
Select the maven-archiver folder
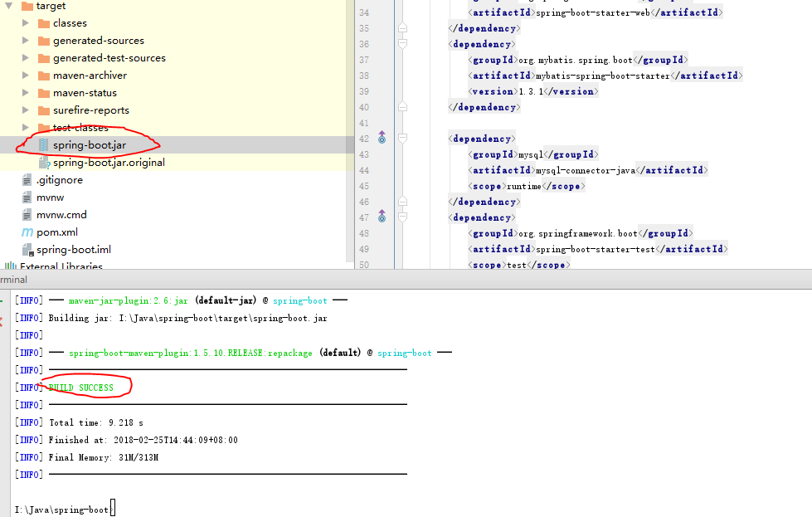click(x=90, y=76)
